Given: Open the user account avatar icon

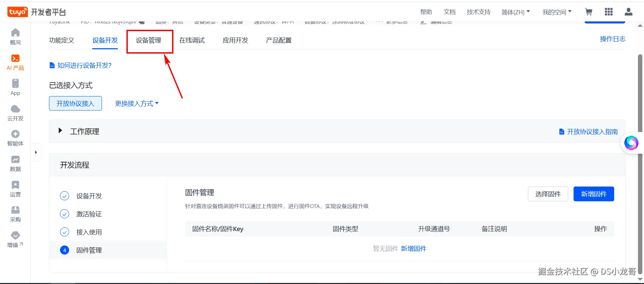Looking at the screenshot, I should [x=629, y=12].
